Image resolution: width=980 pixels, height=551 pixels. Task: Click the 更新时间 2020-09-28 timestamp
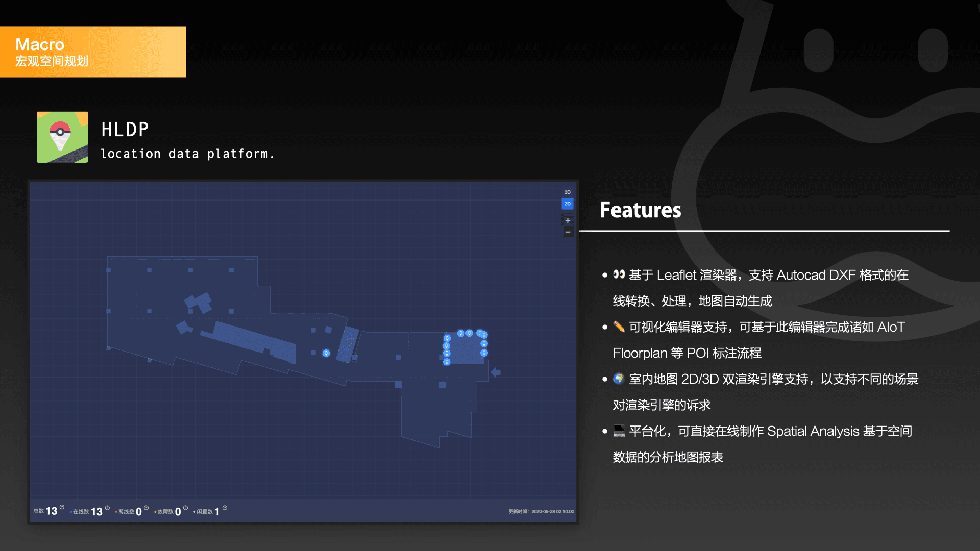(541, 511)
